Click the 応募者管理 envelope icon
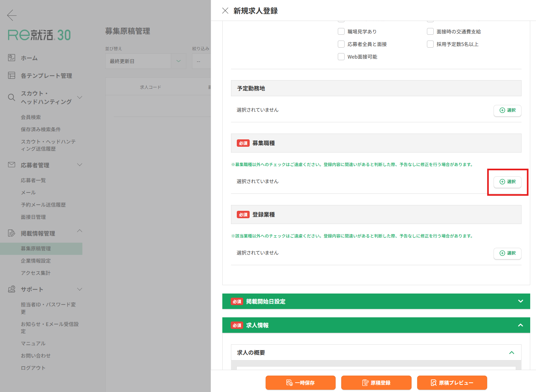Viewport: 536px width, 392px height. (x=12, y=165)
